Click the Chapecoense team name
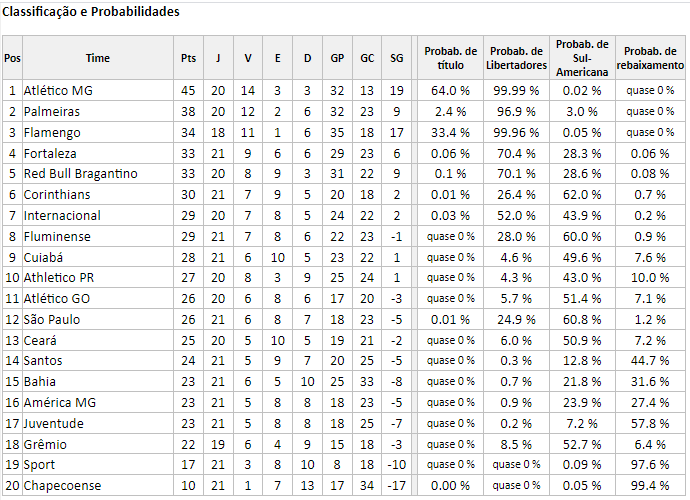The image size is (690, 500). coord(62,485)
